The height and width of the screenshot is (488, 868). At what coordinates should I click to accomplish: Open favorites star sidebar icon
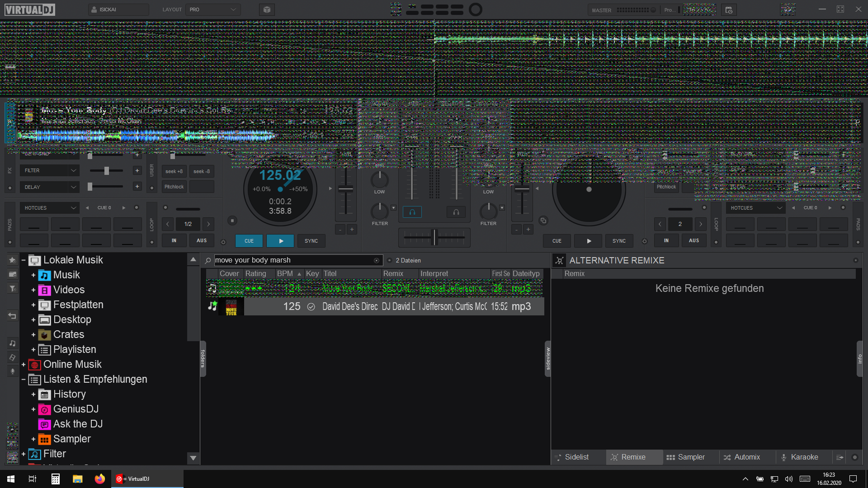pyautogui.click(x=12, y=260)
